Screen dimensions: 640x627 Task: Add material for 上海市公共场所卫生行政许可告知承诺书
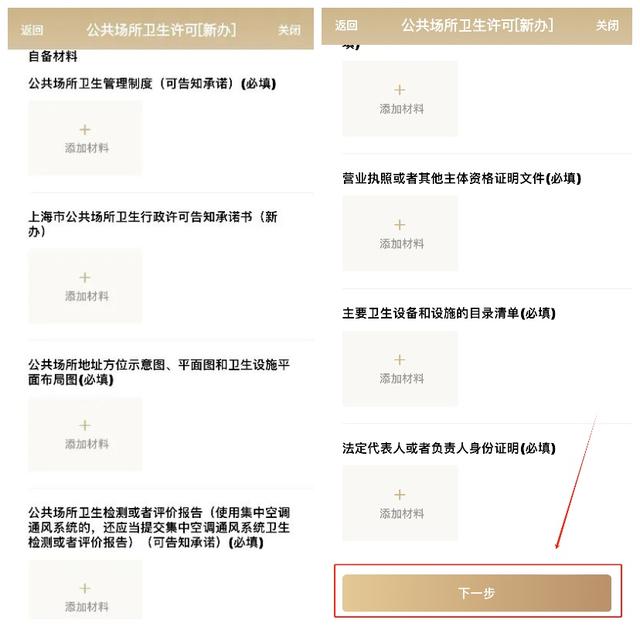coord(85,286)
